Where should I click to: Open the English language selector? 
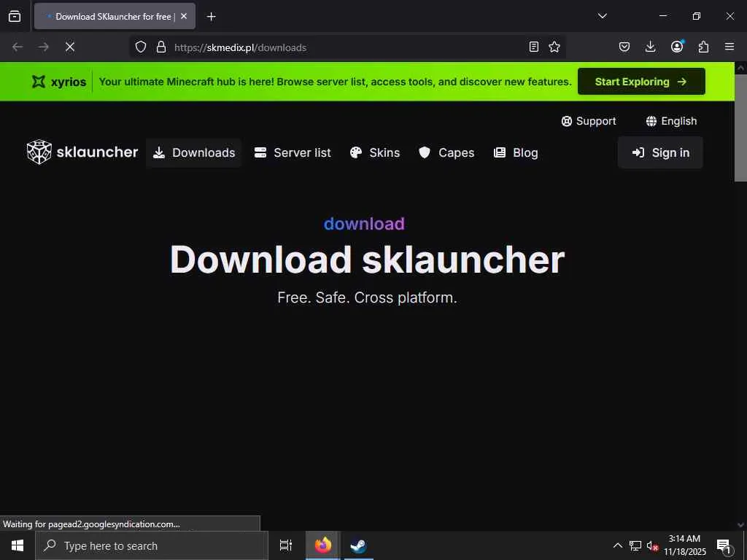click(671, 121)
